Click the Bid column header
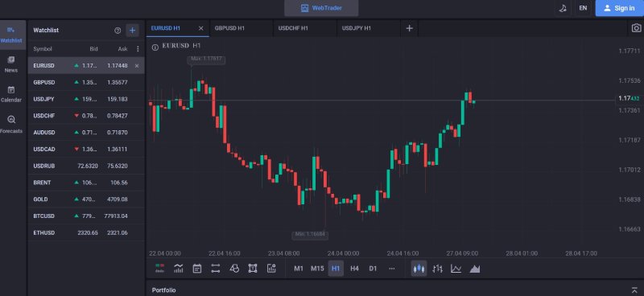 pos(93,49)
